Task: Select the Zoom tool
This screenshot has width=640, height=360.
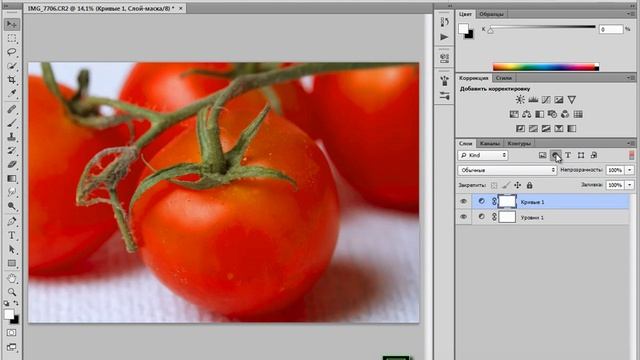Action: 11,292
